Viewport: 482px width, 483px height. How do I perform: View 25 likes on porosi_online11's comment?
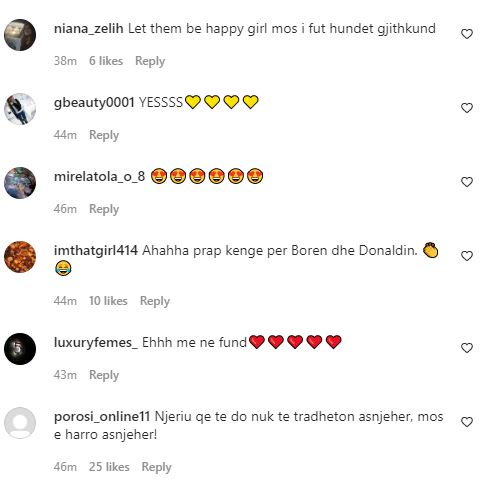[x=109, y=467]
